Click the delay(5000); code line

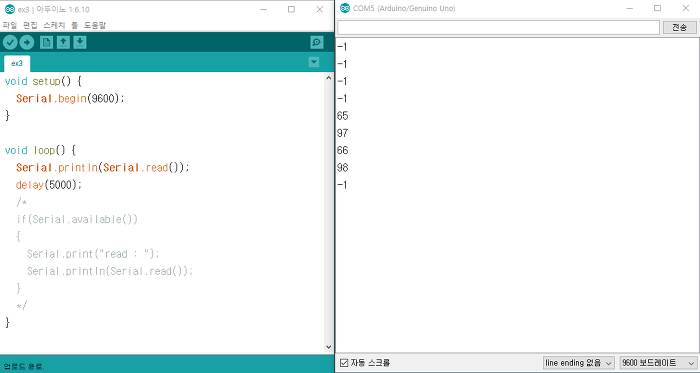(x=49, y=185)
